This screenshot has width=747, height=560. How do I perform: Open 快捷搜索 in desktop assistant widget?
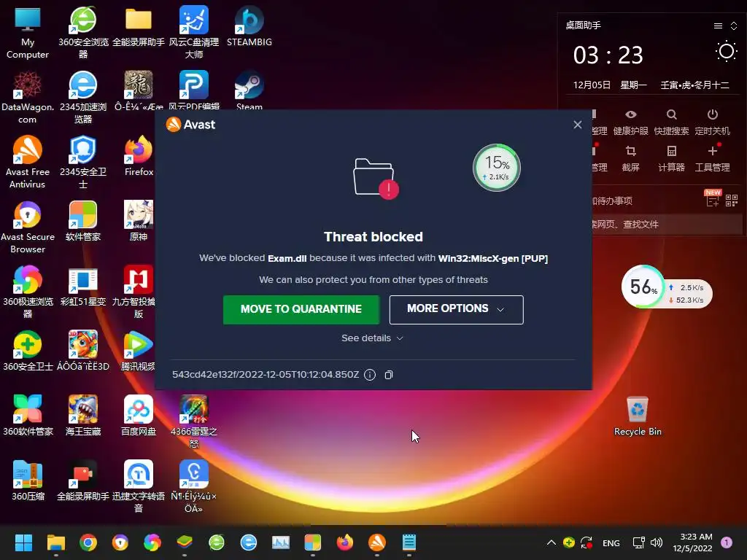[671, 122]
